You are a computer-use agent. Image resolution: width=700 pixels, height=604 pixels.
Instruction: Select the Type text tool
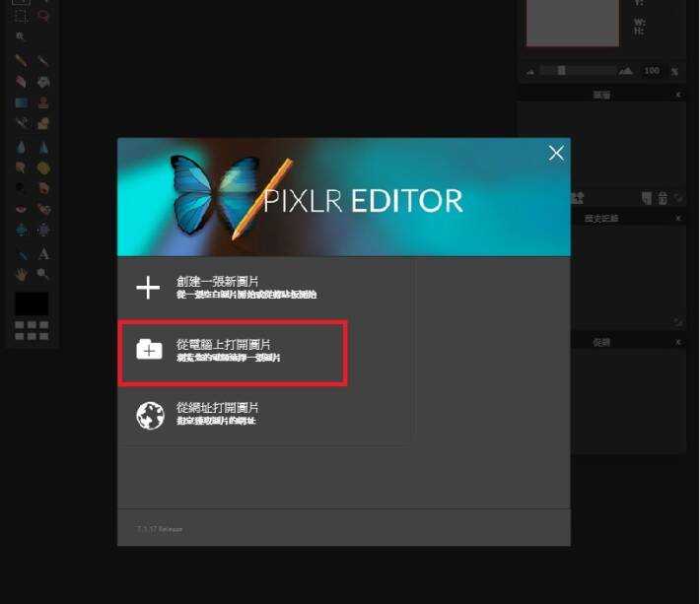pos(43,254)
